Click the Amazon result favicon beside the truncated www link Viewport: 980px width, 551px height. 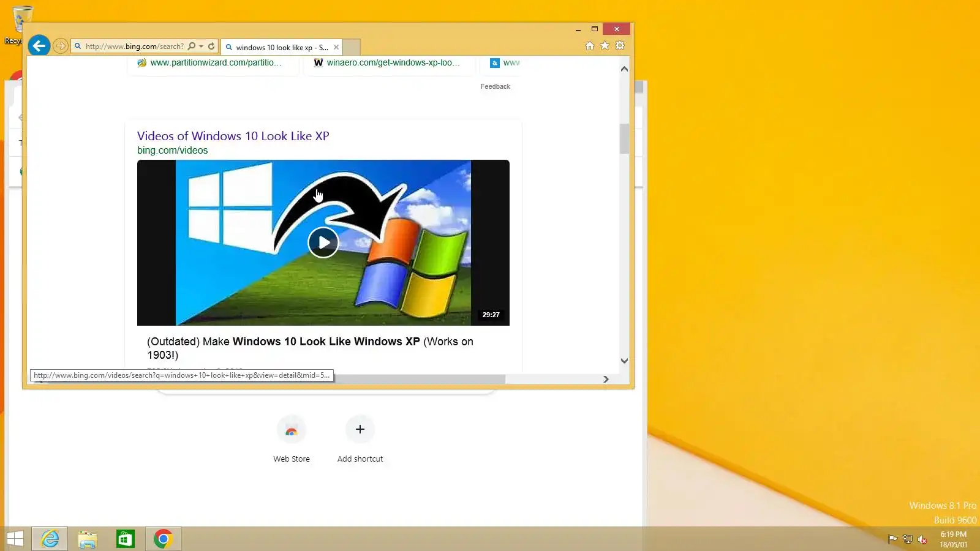pos(494,63)
